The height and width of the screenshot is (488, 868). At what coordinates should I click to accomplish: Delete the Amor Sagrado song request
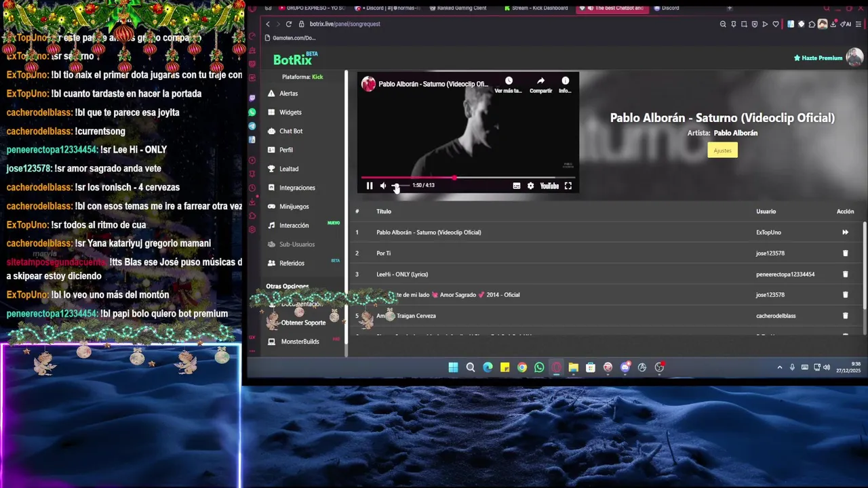845,295
